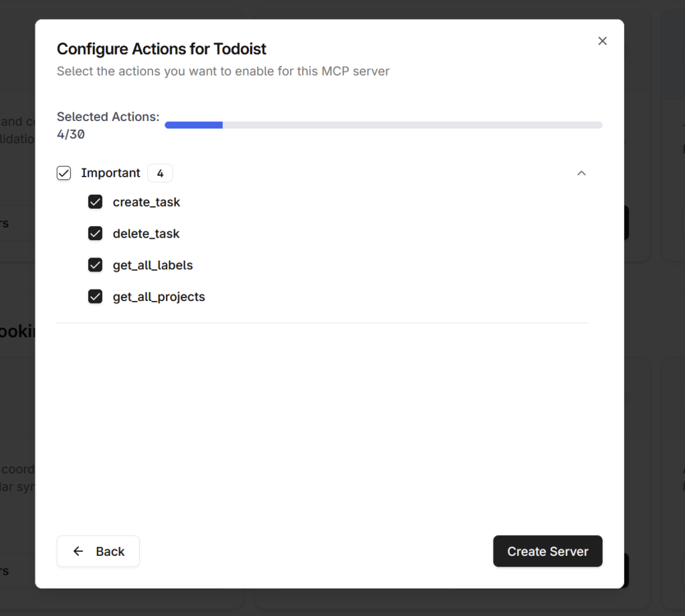Click the Important group label

point(110,173)
